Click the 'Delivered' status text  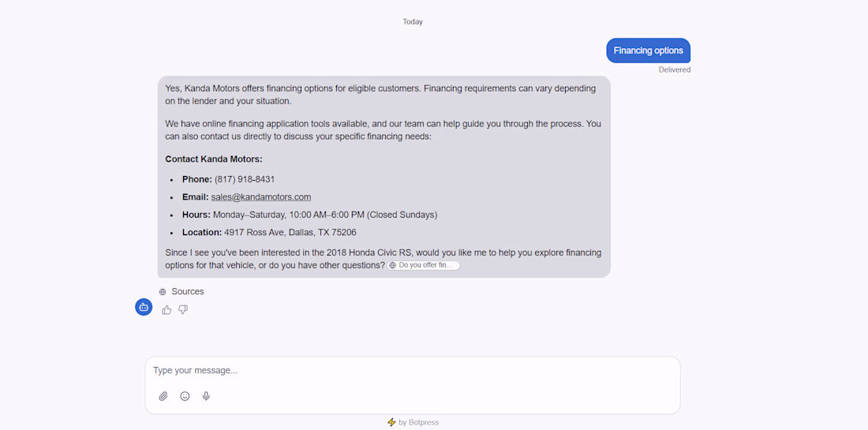tap(674, 69)
